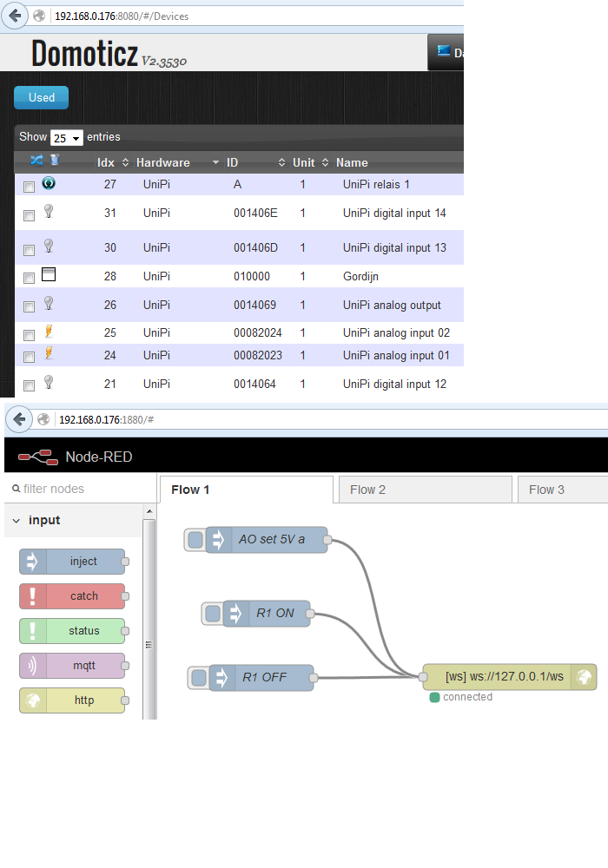The height and width of the screenshot is (868, 608).
Task: Click the switch icon for UniPi relais 1
Action: (x=49, y=182)
